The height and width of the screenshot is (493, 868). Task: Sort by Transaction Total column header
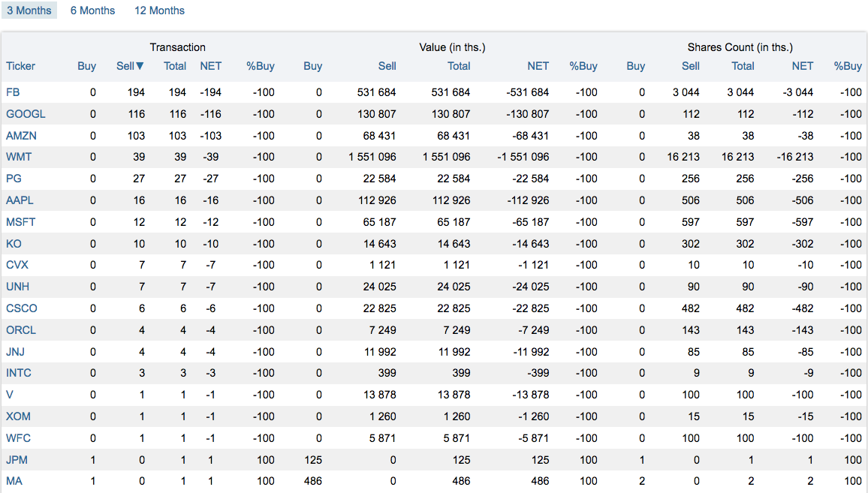tap(175, 66)
